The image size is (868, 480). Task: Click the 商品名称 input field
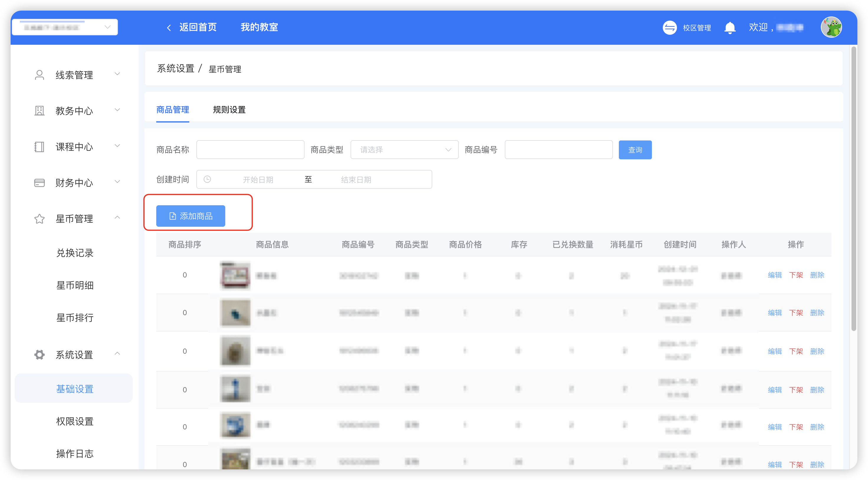pyautogui.click(x=250, y=150)
